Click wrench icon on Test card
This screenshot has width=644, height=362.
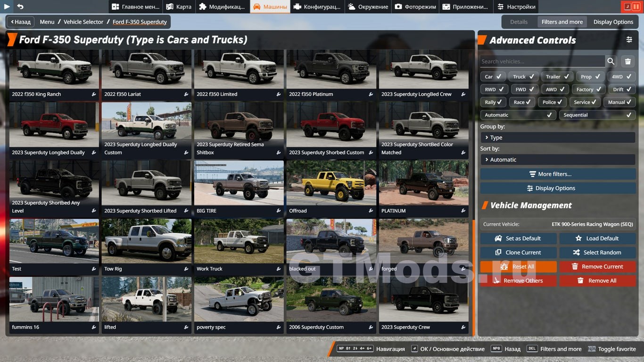pos(94,269)
